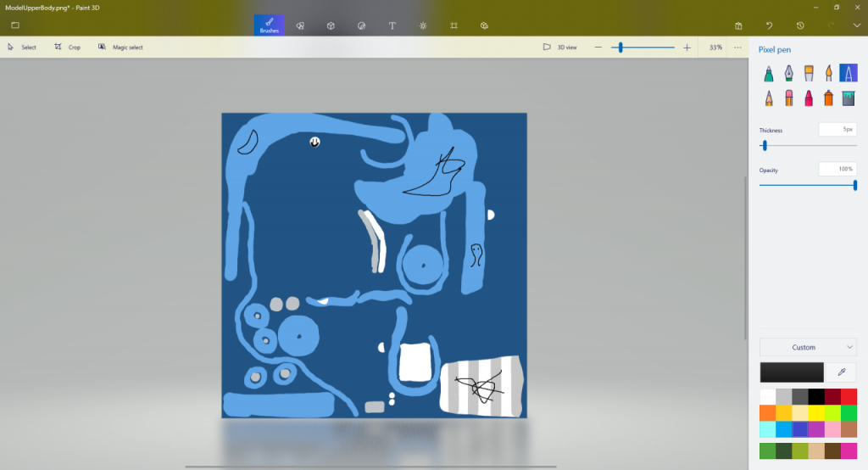Open the Expand menu folder icon
Viewport: 868px width, 470px height.
click(15, 25)
